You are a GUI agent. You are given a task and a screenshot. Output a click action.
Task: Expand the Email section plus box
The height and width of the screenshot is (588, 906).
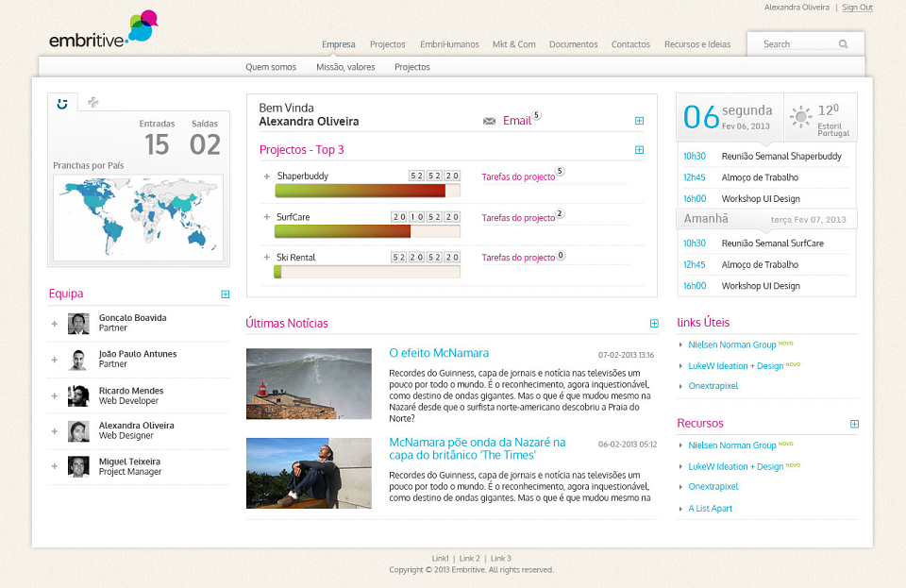click(639, 121)
